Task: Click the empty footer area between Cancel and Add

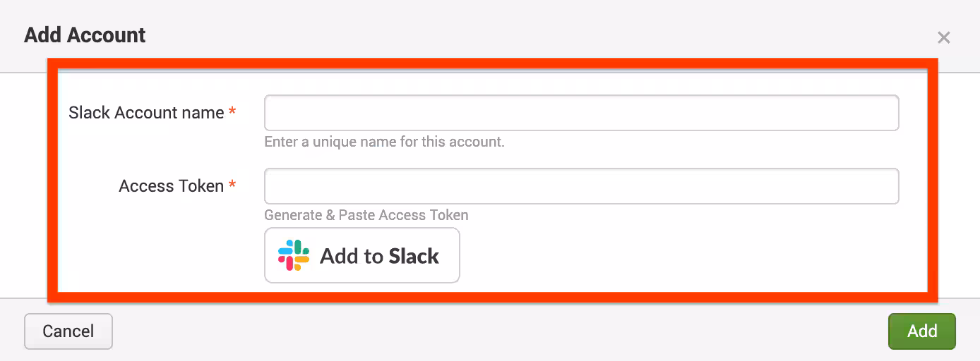Action: (x=494, y=331)
